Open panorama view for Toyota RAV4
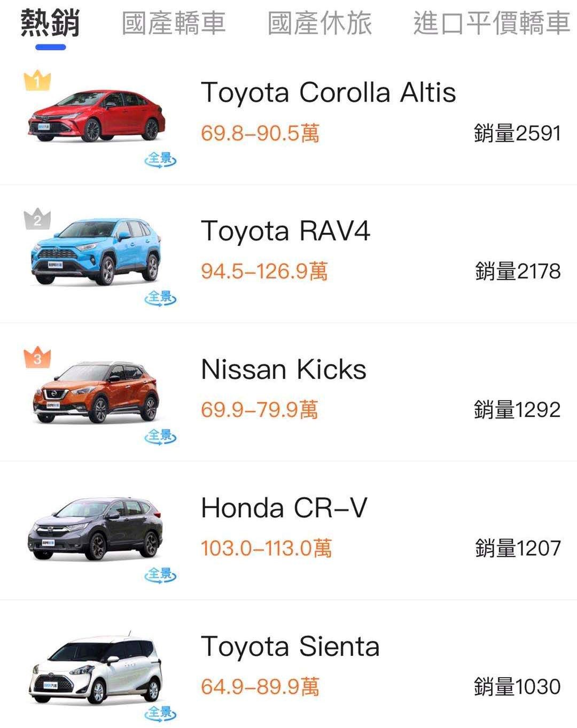 [160, 297]
